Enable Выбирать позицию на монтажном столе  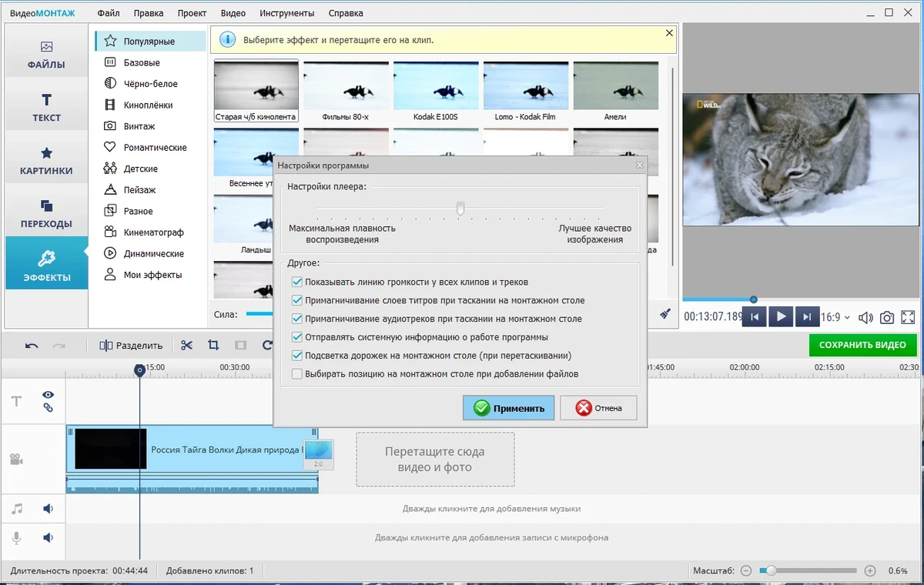tap(297, 374)
